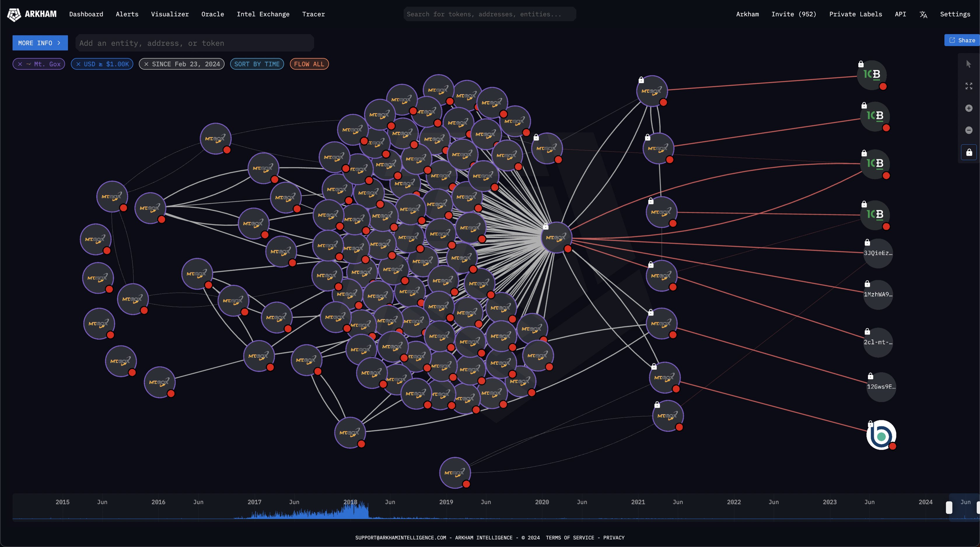Click the bottommost Mt. Gox node
Viewport: 980px width, 547px height.
(x=455, y=473)
